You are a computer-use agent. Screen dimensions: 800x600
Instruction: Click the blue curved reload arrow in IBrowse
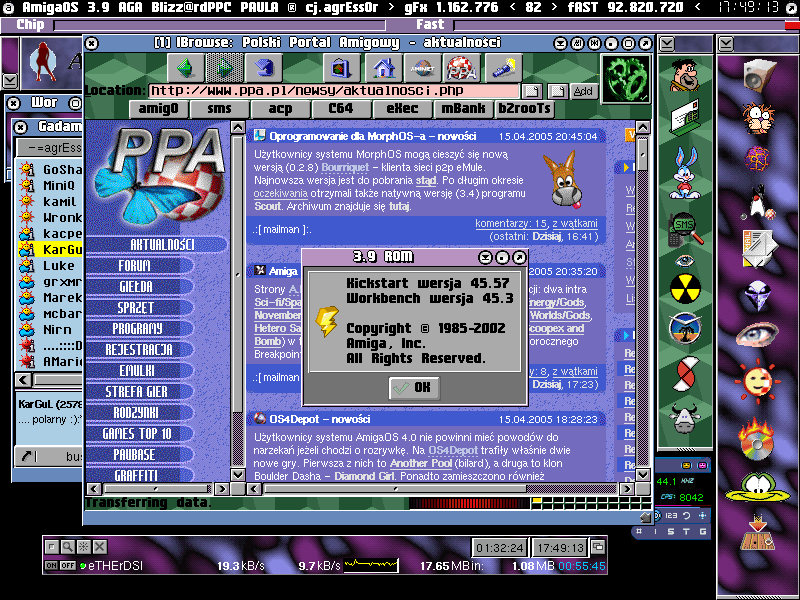264,68
